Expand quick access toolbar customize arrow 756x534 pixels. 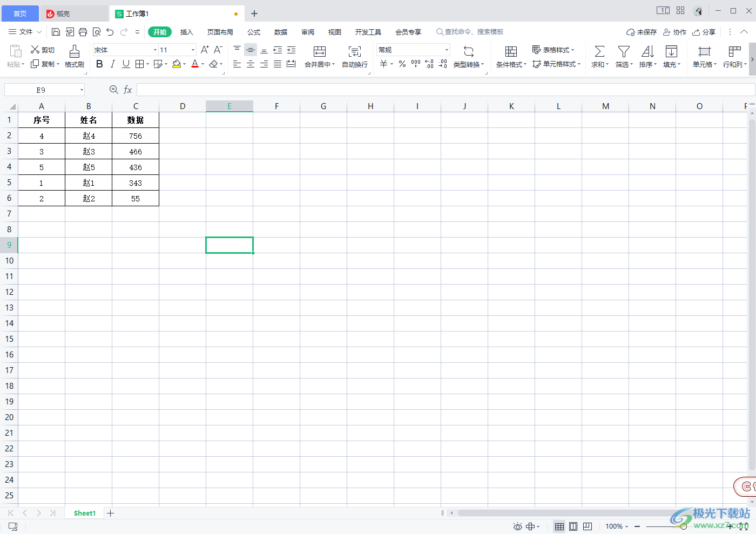[137, 32]
